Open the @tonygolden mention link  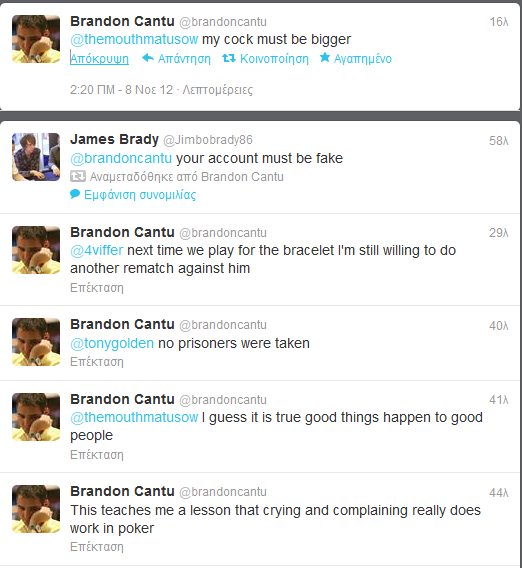point(112,343)
